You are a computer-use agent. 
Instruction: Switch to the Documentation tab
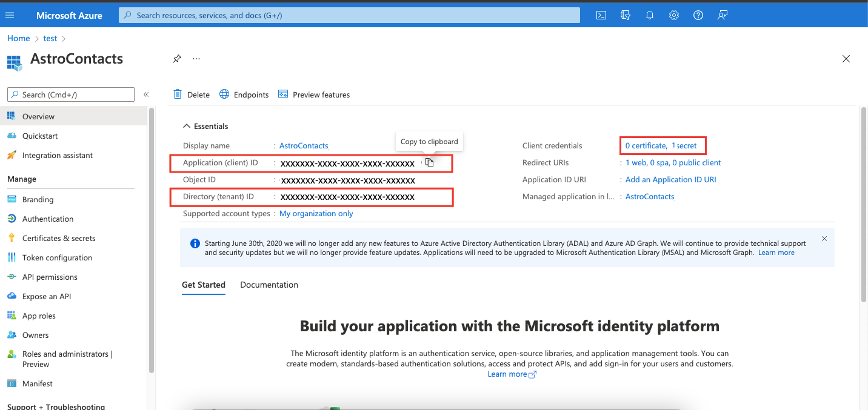coord(269,285)
